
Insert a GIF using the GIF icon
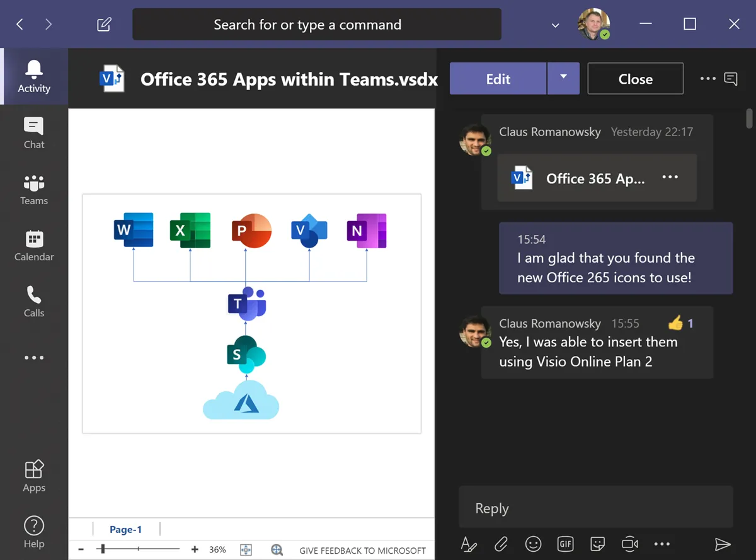coord(565,544)
